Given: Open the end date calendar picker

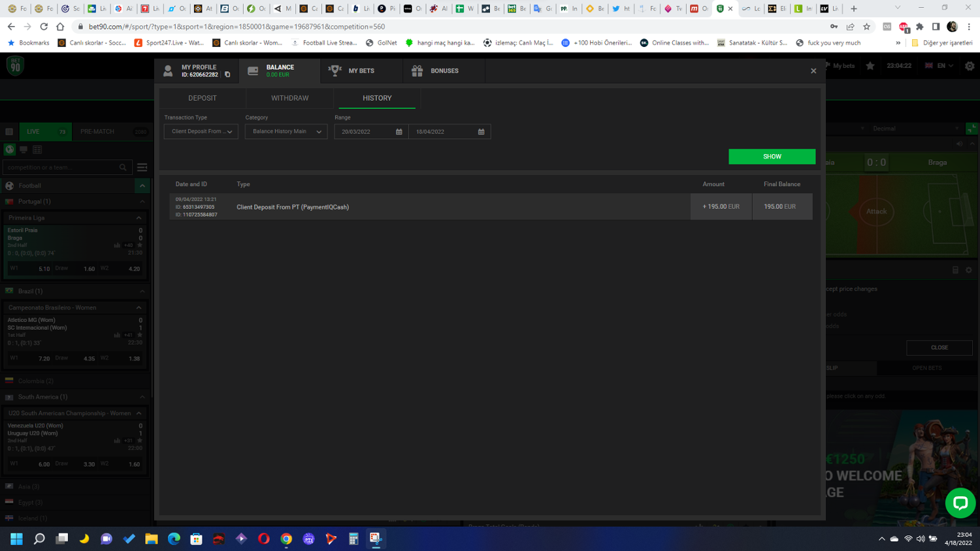Looking at the screenshot, I should pos(481,132).
